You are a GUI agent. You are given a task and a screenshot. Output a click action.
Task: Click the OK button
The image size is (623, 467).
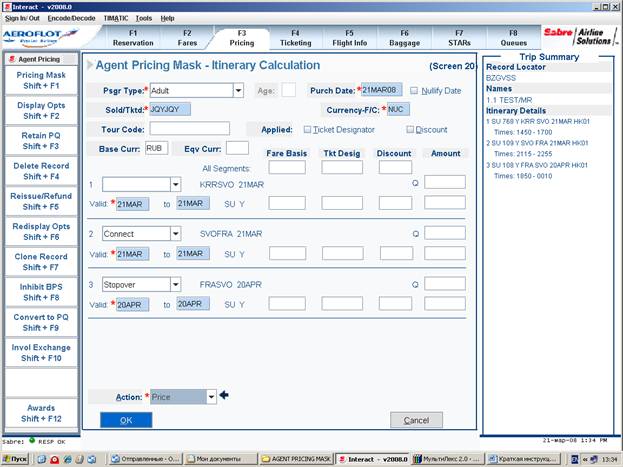126,420
